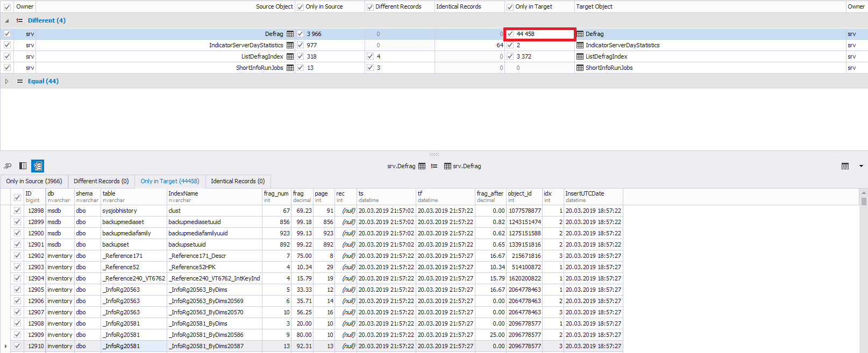Click the scroll-up arrow of records grid
The height and width of the screenshot is (353, 868).
point(864,192)
